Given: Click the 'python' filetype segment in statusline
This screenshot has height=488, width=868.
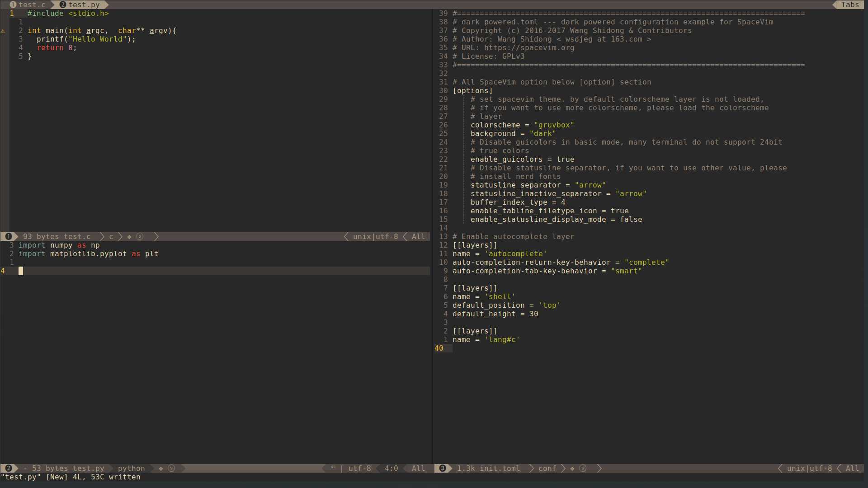Looking at the screenshot, I should tap(132, 468).
